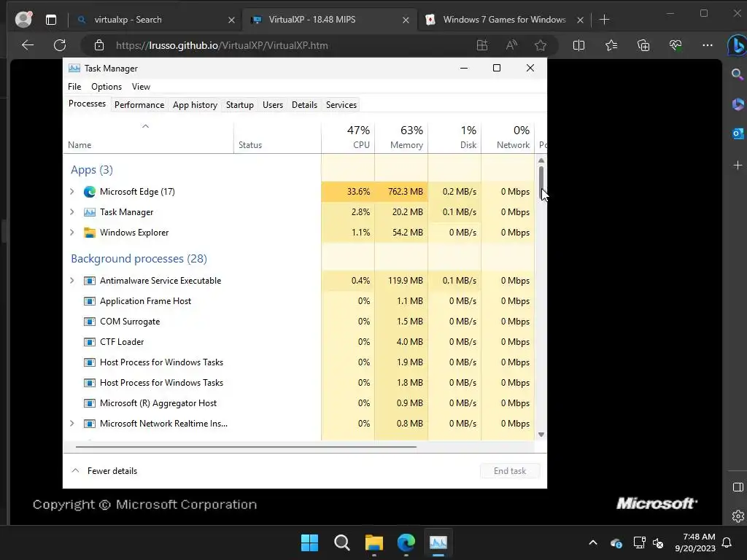Open the File menu in Task Manager

click(x=74, y=87)
